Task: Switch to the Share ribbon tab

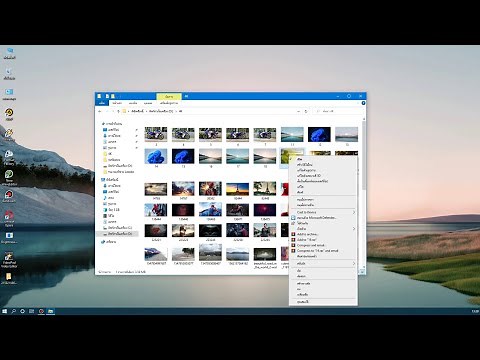Action: (133, 103)
